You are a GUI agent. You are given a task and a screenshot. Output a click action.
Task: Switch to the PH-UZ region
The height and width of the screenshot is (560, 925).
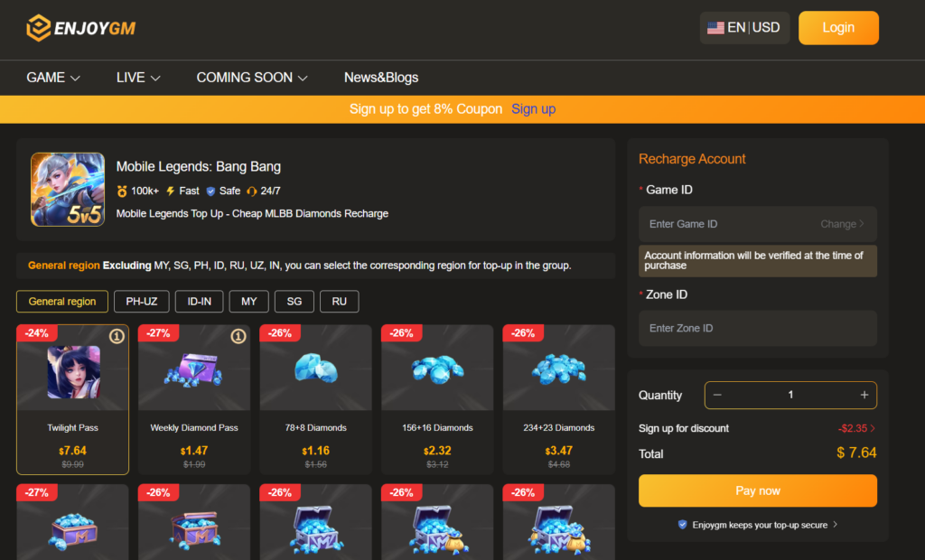[142, 302]
